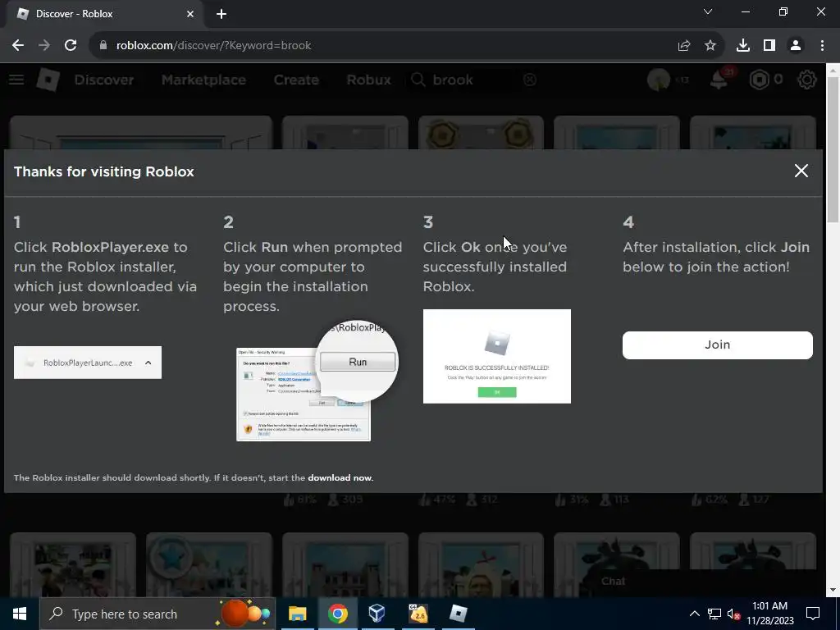Screen dimensions: 840x630
Task: Toggle Chrome side panel
Action: click(769, 46)
